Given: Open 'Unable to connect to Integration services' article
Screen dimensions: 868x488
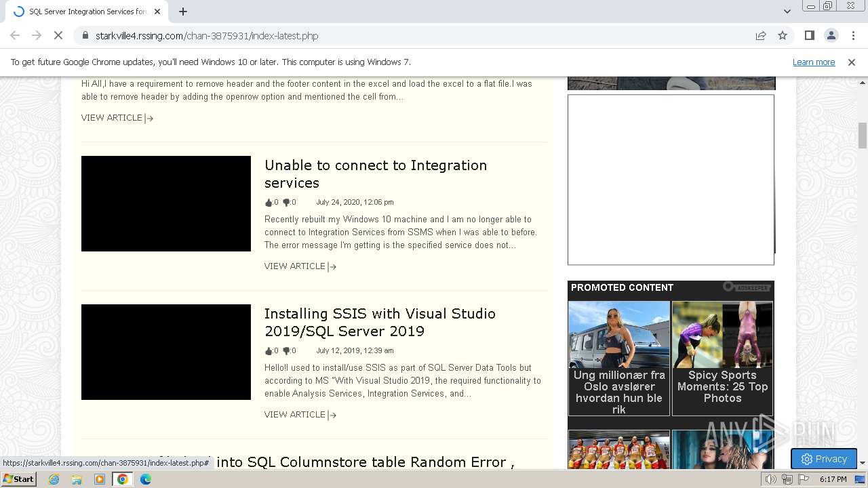Looking at the screenshot, I should click(x=376, y=174).
